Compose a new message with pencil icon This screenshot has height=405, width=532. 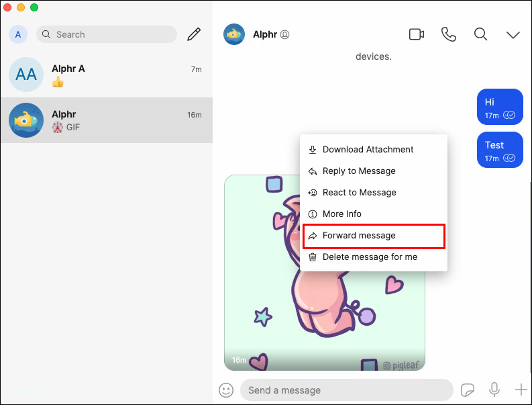pyautogui.click(x=194, y=34)
